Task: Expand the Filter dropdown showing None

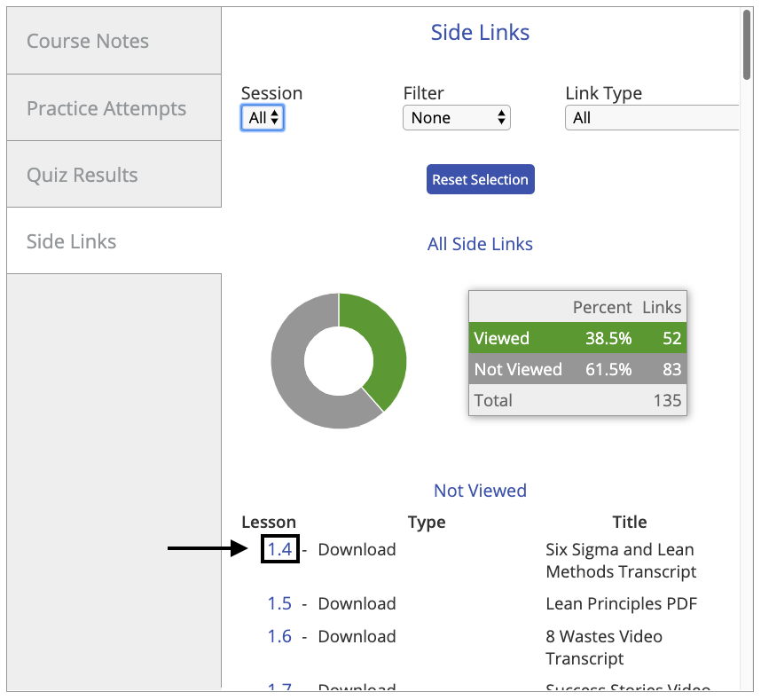Action: tap(456, 117)
